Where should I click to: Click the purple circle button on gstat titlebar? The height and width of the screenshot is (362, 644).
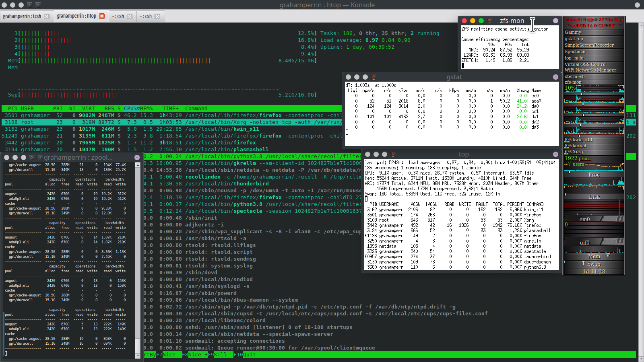coord(555,77)
